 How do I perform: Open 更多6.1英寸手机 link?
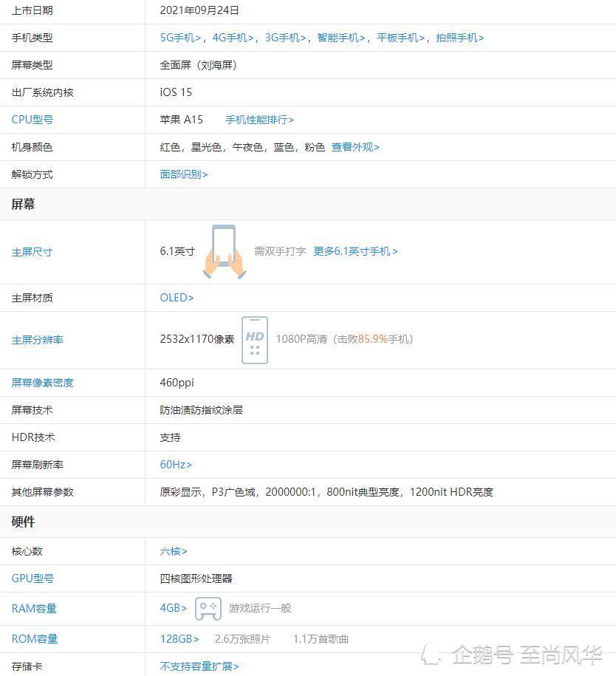(355, 251)
